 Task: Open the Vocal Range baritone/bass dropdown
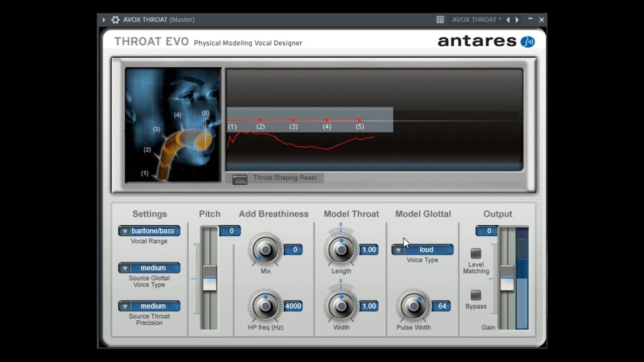(x=149, y=231)
